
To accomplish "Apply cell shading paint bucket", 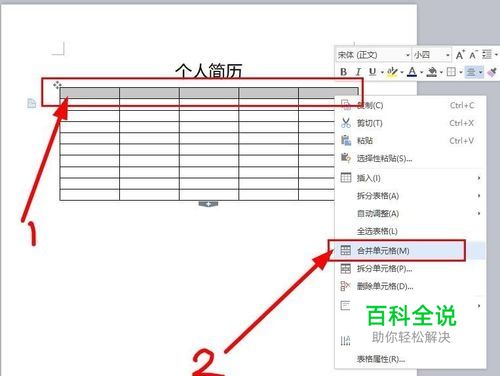I will point(432,72).
